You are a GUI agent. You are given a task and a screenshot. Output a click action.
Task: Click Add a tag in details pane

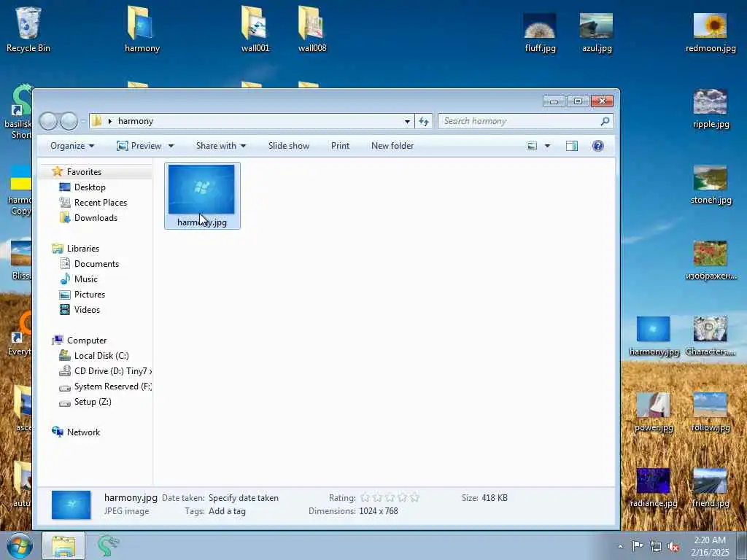click(227, 511)
